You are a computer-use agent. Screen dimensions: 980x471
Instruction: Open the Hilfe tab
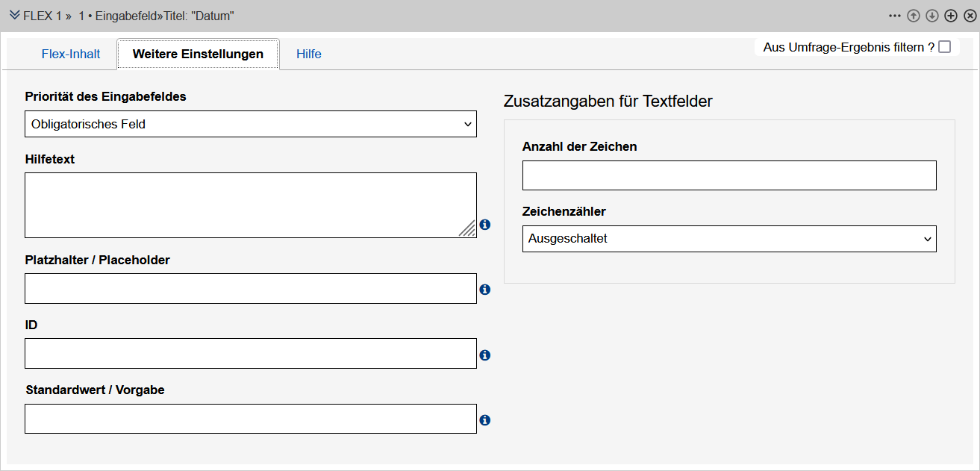pyautogui.click(x=309, y=54)
